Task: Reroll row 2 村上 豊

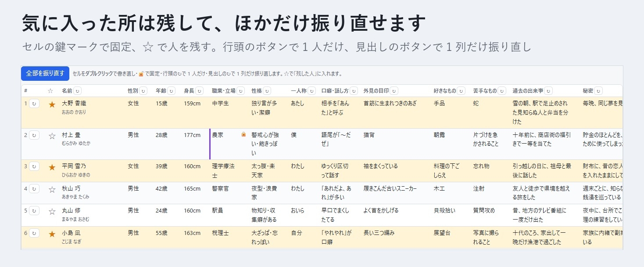Action: coord(34,135)
